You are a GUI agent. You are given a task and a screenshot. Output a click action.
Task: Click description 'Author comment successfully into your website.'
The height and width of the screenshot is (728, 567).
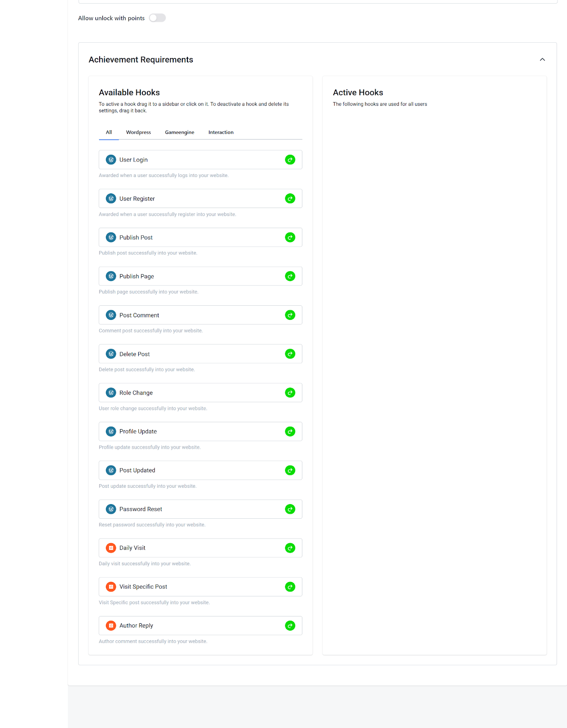(153, 642)
